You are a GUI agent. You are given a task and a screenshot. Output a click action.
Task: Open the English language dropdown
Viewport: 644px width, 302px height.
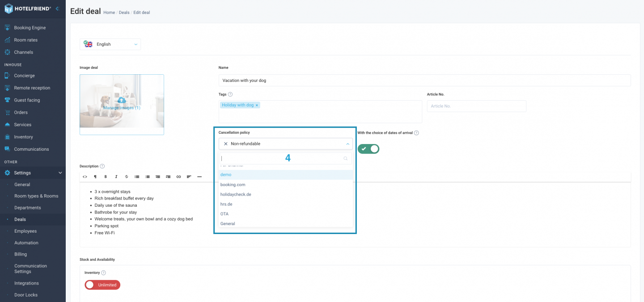pyautogui.click(x=110, y=44)
